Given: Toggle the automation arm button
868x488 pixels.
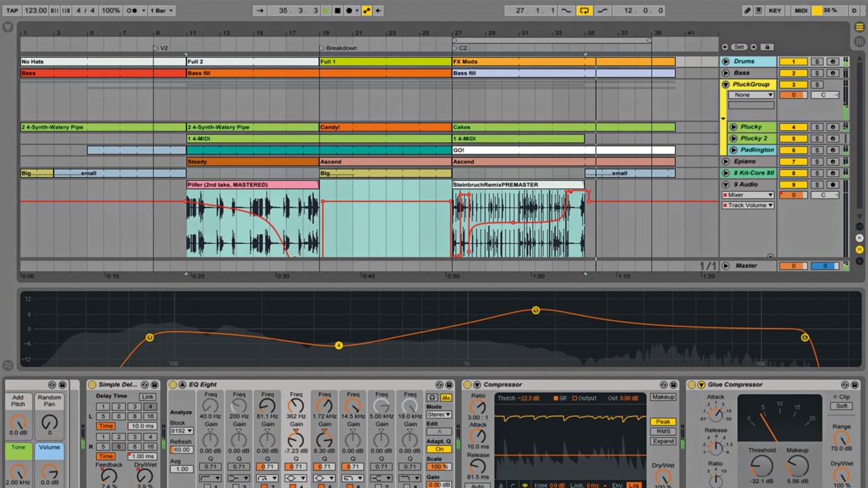Looking at the screenshot, I should (x=367, y=11).
